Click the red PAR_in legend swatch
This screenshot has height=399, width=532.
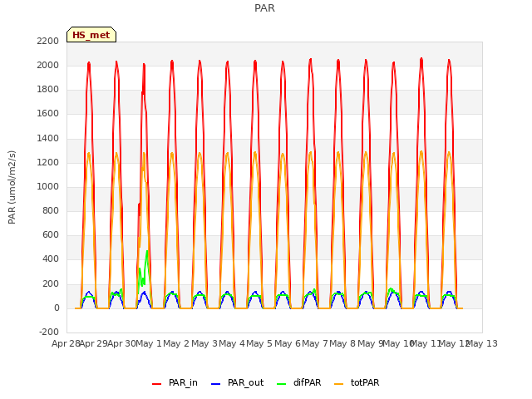pos(157,383)
